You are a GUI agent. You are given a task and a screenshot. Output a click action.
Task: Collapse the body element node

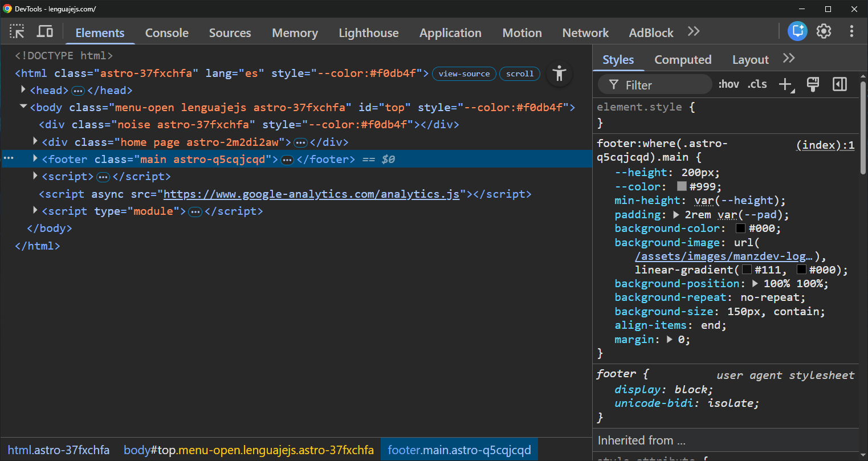click(x=23, y=107)
